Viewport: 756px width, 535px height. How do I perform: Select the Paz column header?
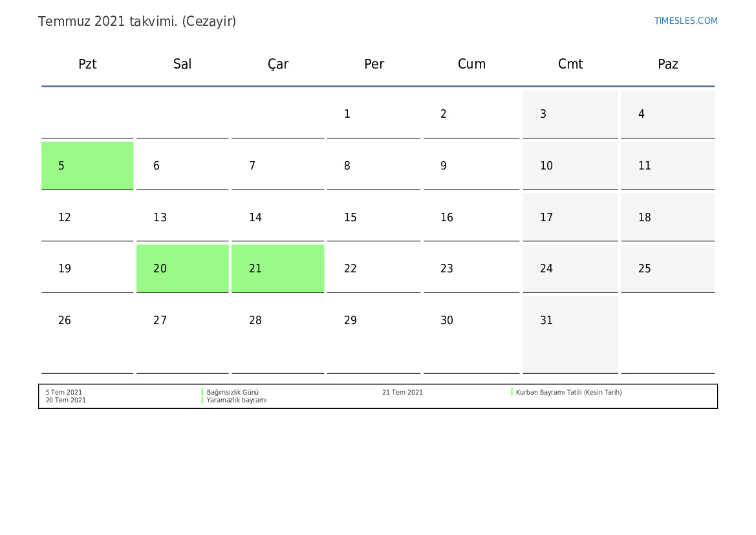coord(668,64)
